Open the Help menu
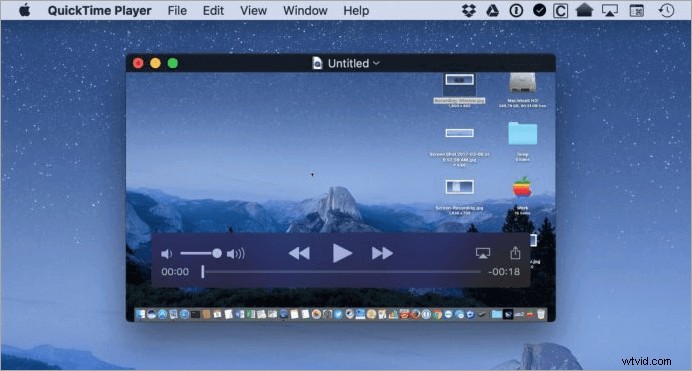Image resolution: width=692 pixels, height=371 pixels. coord(356,11)
